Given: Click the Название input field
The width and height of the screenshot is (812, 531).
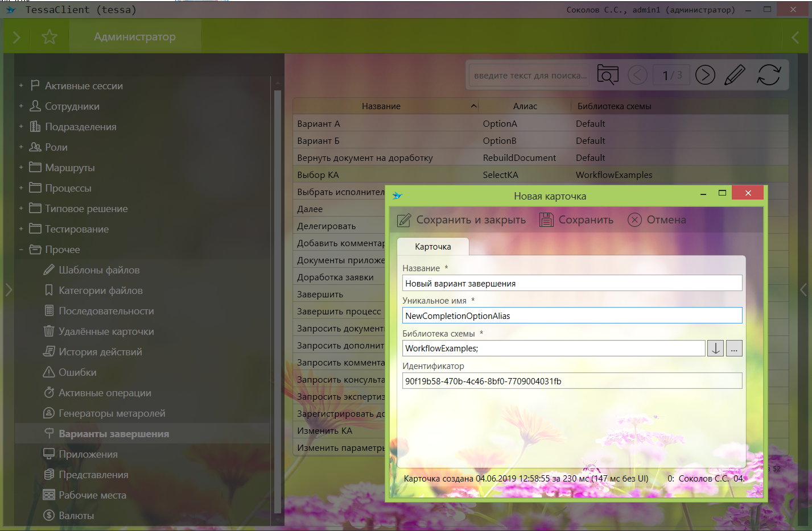Looking at the screenshot, I should pos(571,283).
